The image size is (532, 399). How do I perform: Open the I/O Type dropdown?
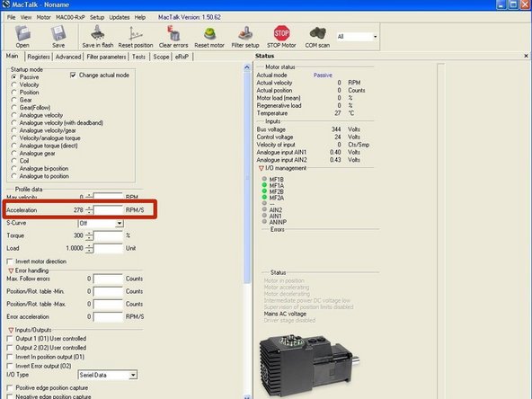(133, 375)
